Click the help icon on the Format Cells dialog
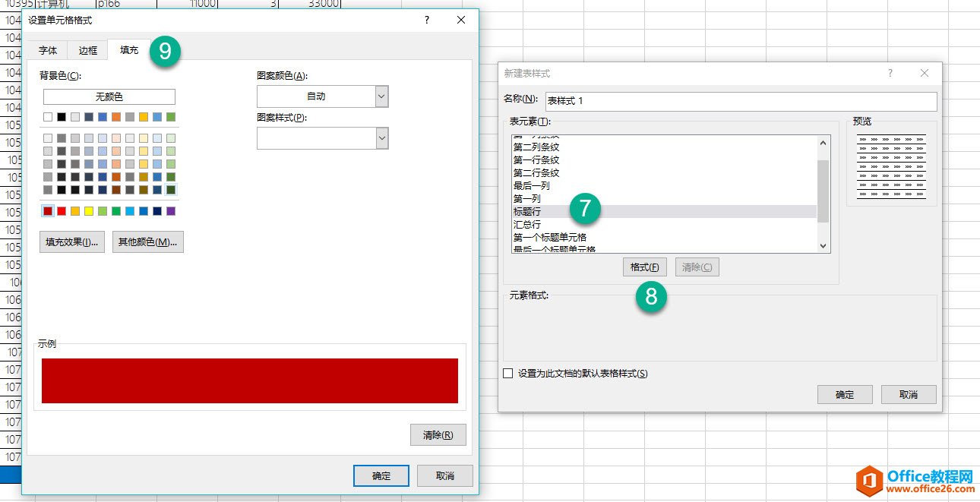980x502 pixels. [x=426, y=21]
